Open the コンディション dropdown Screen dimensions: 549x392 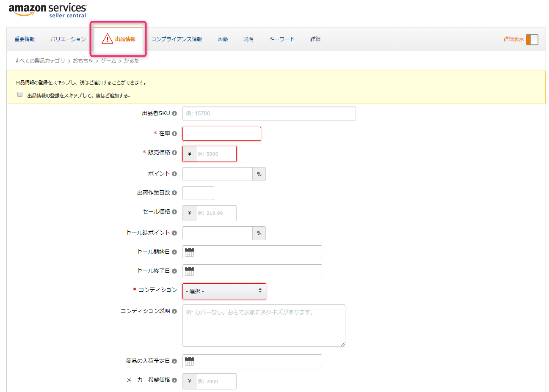(x=224, y=291)
